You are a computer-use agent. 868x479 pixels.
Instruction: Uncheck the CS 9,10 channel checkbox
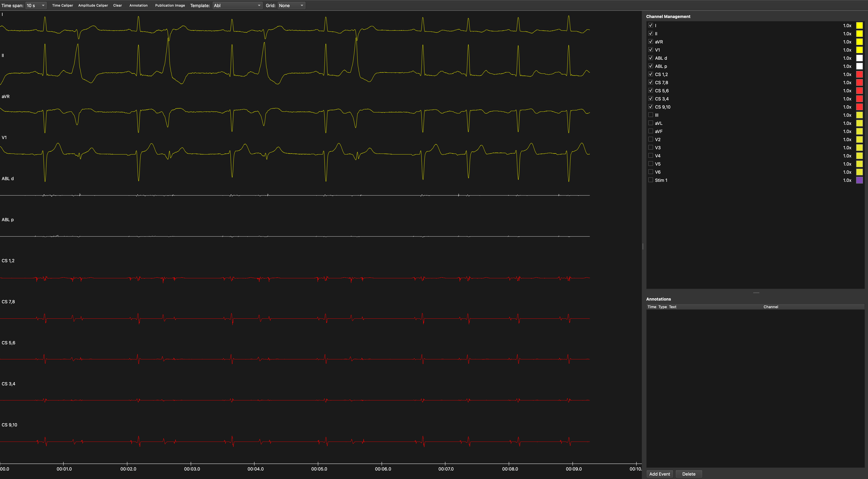click(x=651, y=107)
